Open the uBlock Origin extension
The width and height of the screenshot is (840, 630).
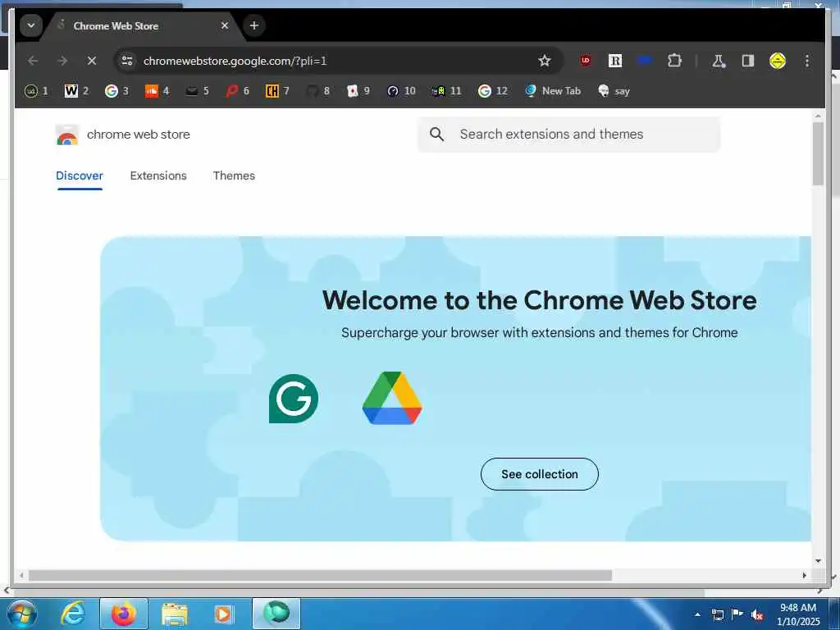[586, 61]
